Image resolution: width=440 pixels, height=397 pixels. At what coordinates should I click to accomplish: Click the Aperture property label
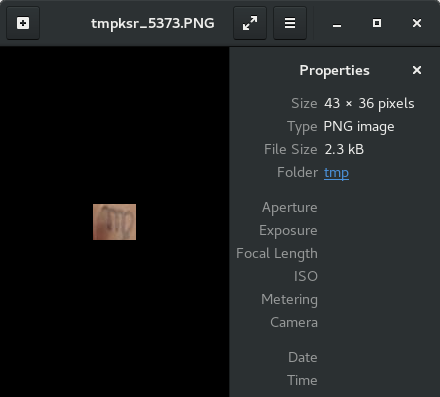pyautogui.click(x=290, y=208)
